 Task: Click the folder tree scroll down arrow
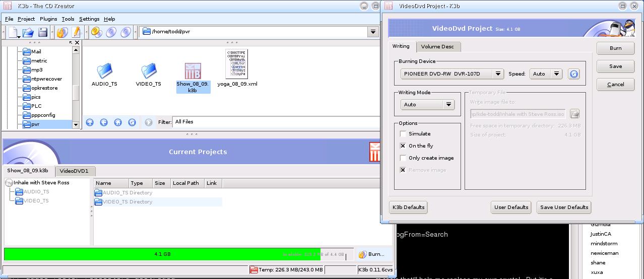coord(76,125)
